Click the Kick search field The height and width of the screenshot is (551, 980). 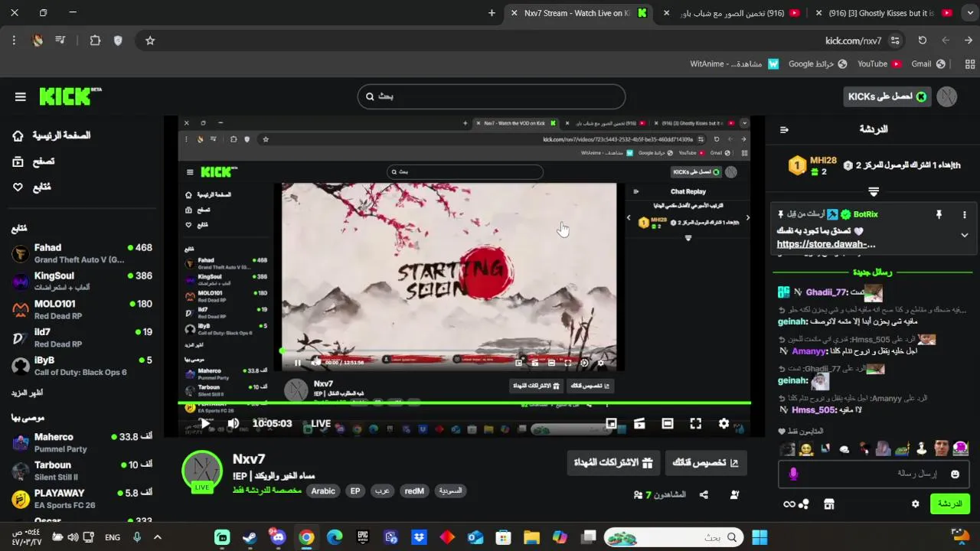[x=492, y=96]
